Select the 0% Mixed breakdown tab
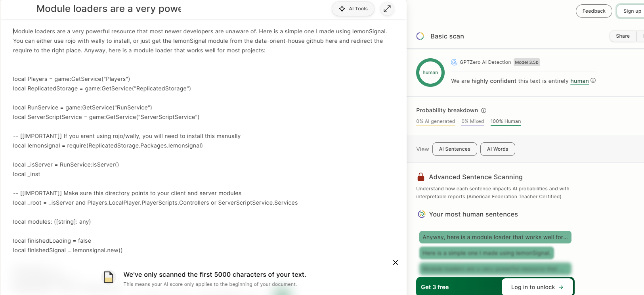644x295 pixels. point(472,121)
